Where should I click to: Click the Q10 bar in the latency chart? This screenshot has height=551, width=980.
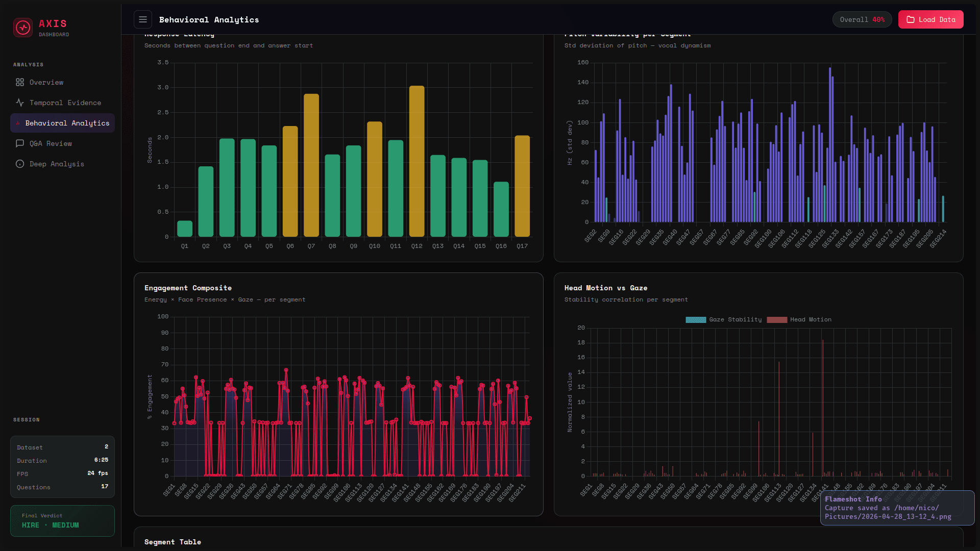click(375, 179)
